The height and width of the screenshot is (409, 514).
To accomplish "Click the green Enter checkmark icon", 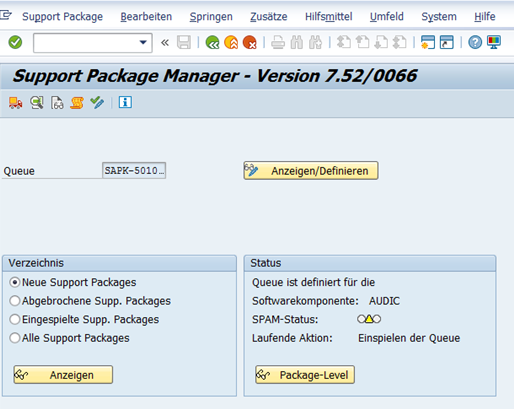I will [x=15, y=42].
